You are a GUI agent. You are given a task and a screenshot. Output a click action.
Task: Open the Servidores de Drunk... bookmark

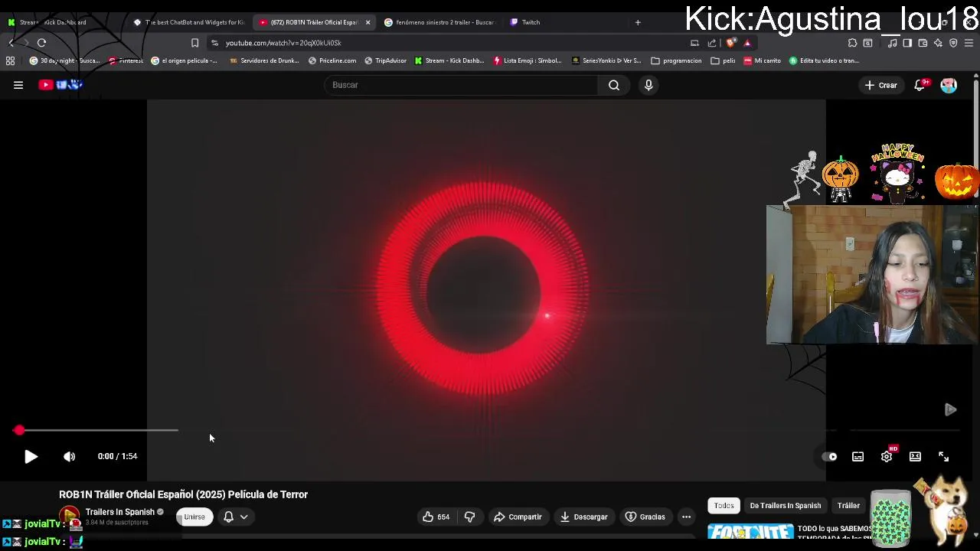264,60
